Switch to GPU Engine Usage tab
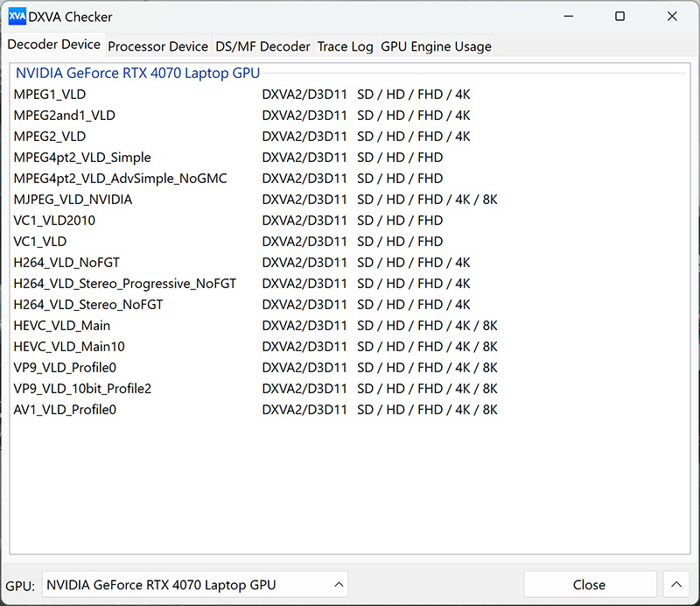The width and height of the screenshot is (700, 606). click(436, 46)
